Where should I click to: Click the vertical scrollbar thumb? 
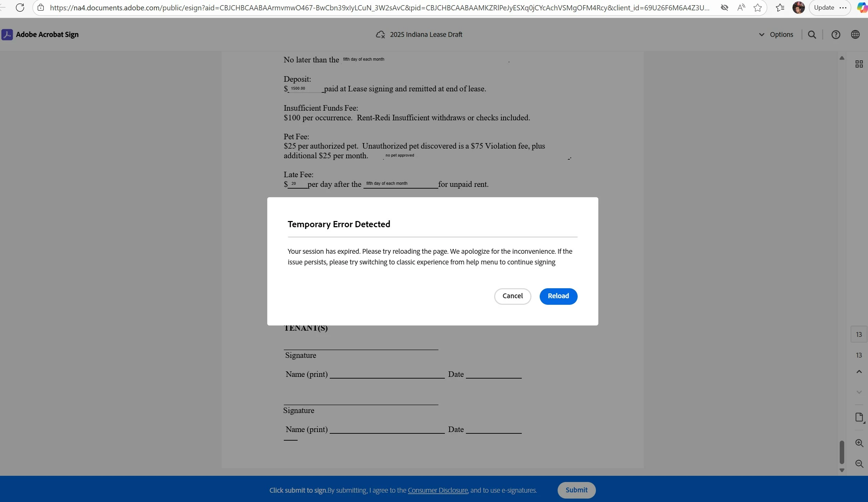841,452
